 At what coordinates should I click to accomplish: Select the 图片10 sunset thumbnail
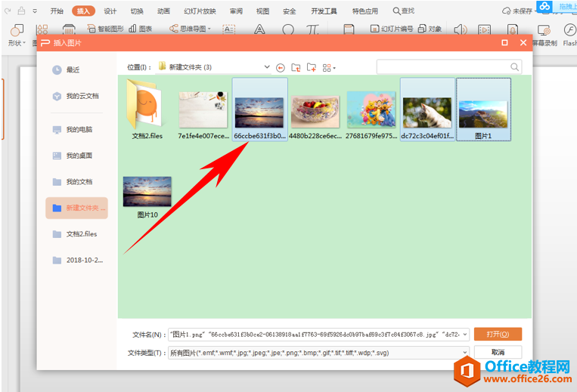click(147, 197)
